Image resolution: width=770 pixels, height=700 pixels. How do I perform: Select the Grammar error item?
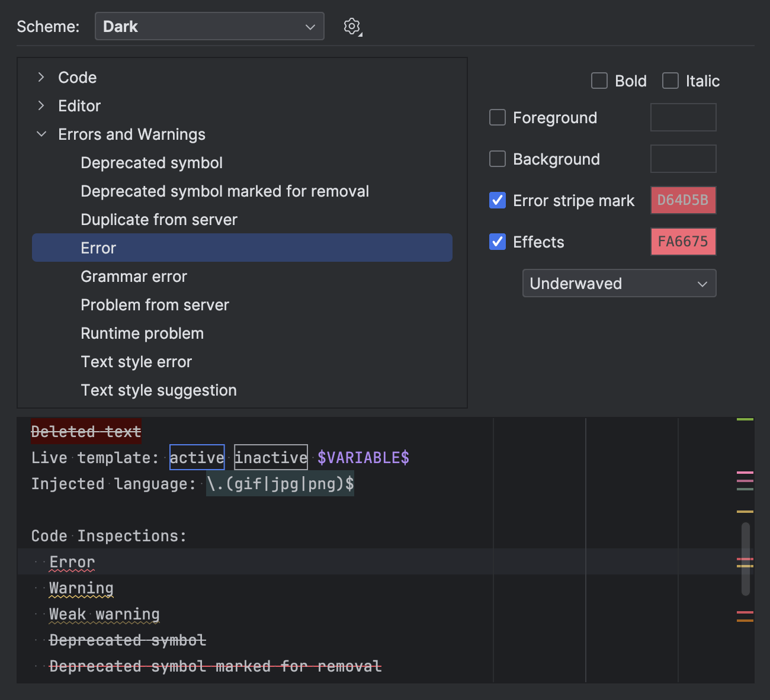(x=134, y=277)
